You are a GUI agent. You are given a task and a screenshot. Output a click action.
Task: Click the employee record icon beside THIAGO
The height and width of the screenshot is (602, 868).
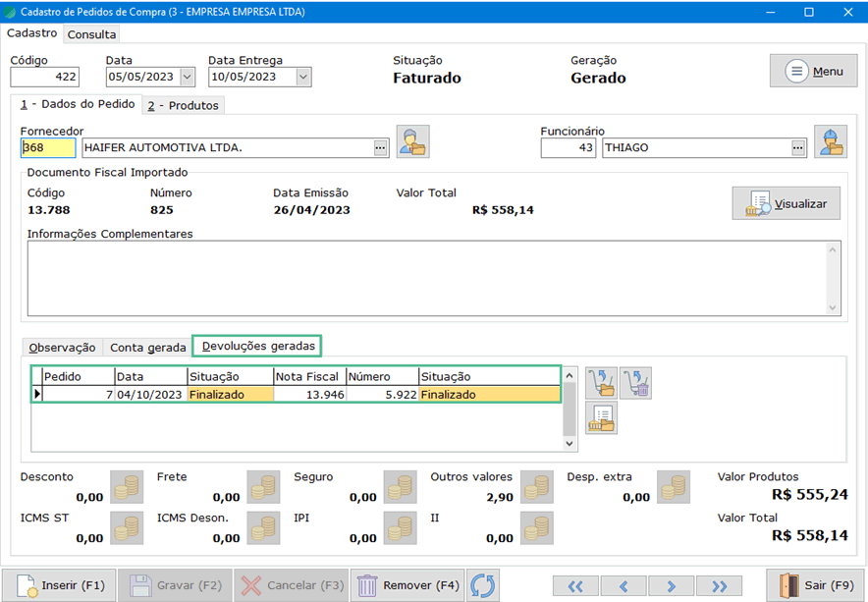click(830, 142)
